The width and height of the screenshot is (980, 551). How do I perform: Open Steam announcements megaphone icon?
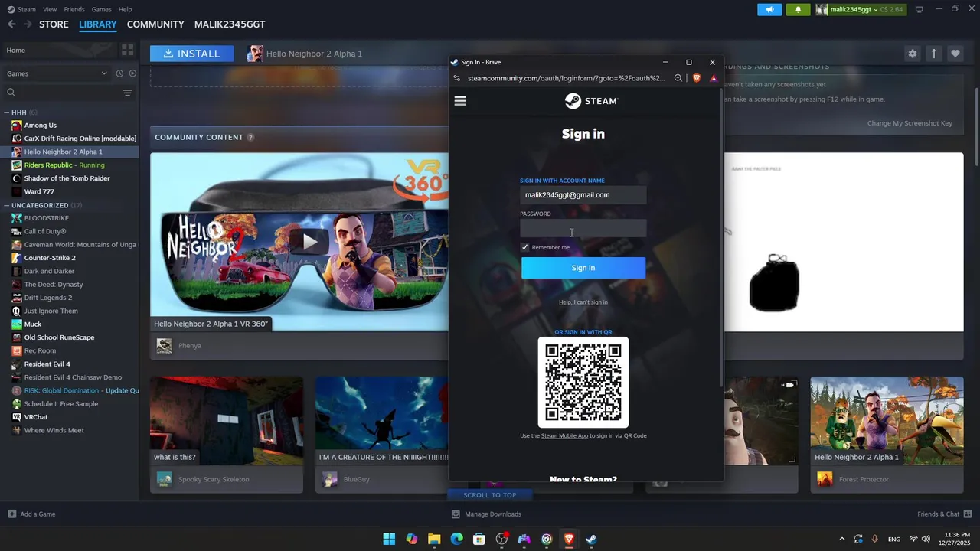769,9
